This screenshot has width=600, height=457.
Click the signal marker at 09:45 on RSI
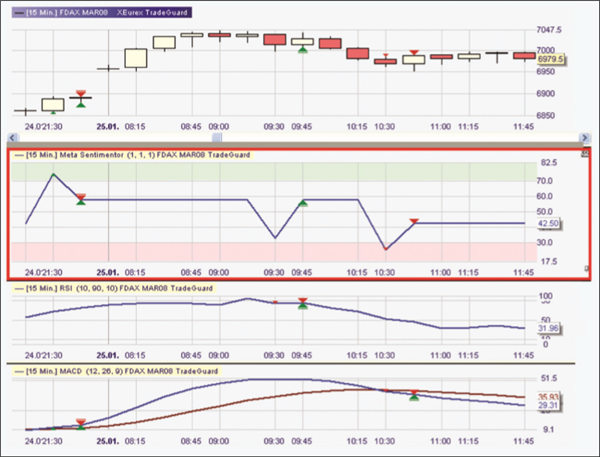point(302,303)
